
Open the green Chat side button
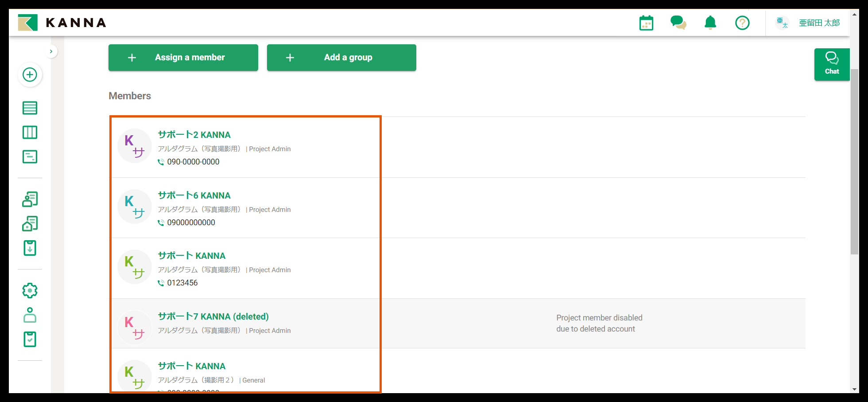(x=832, y=65)
